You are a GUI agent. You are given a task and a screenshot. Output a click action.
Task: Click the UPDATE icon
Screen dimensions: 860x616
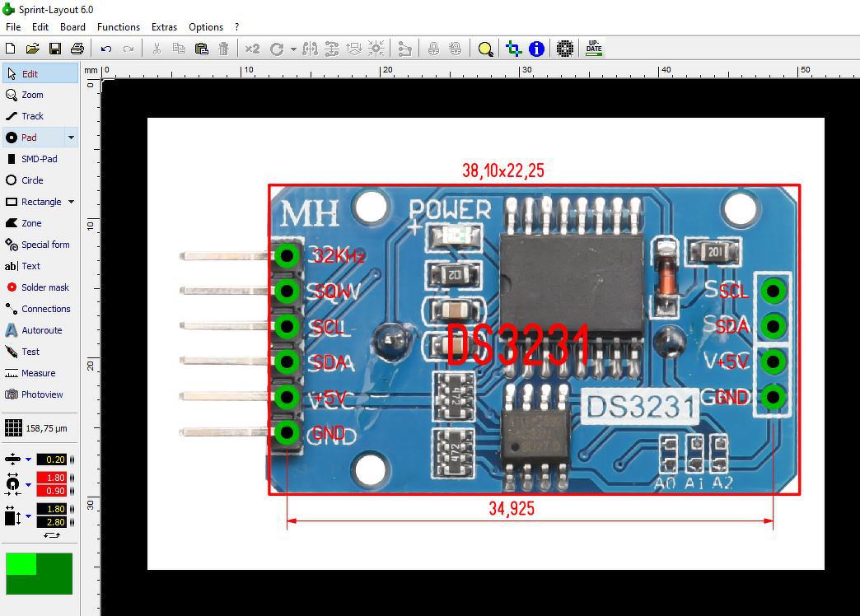pyautogui.click(x=594, y=48)
